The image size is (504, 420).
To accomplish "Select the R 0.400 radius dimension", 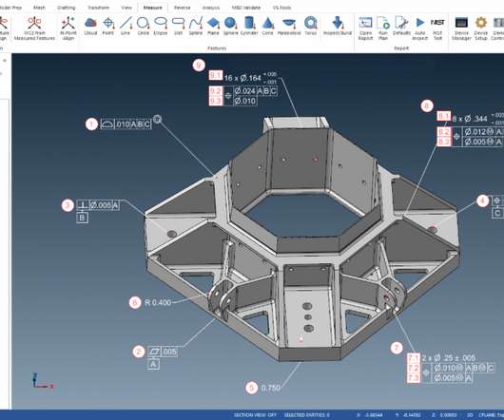I will click(158, 302).
